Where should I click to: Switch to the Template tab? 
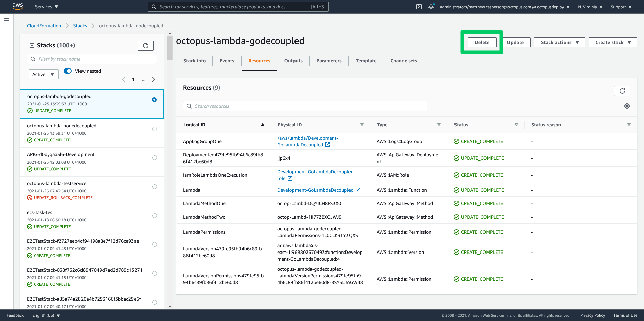tap(366, 61)
